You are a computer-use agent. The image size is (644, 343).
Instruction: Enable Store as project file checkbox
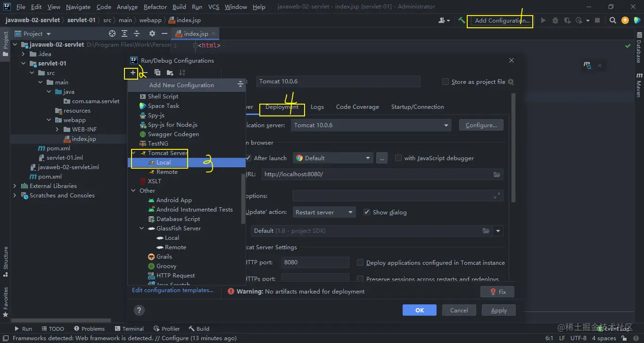[x=446, y=82]
